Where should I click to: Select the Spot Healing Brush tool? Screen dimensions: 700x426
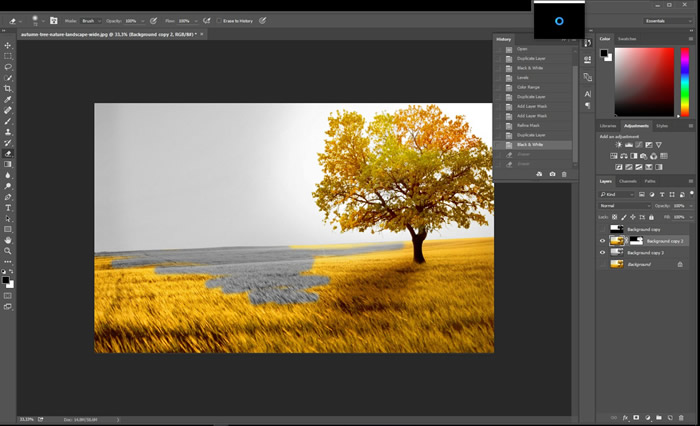point(8,110)
